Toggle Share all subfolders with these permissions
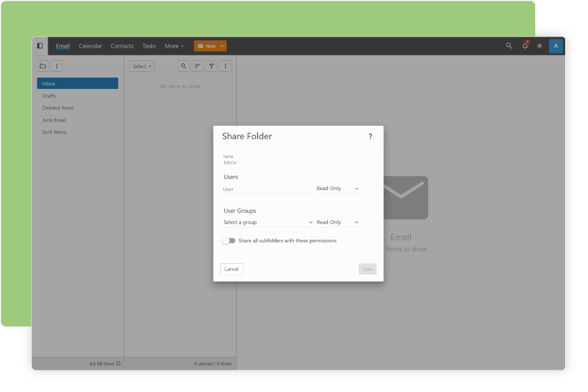 (x=229, y=241)
